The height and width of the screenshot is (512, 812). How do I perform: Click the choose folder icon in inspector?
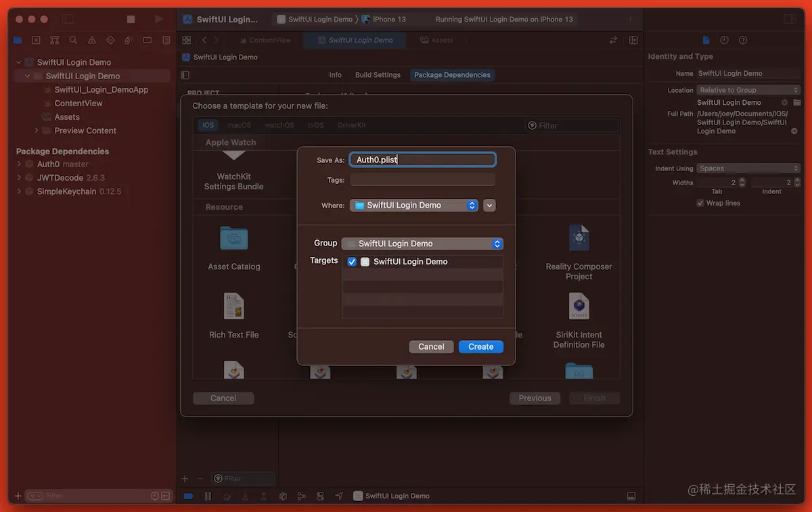point(796,103)
